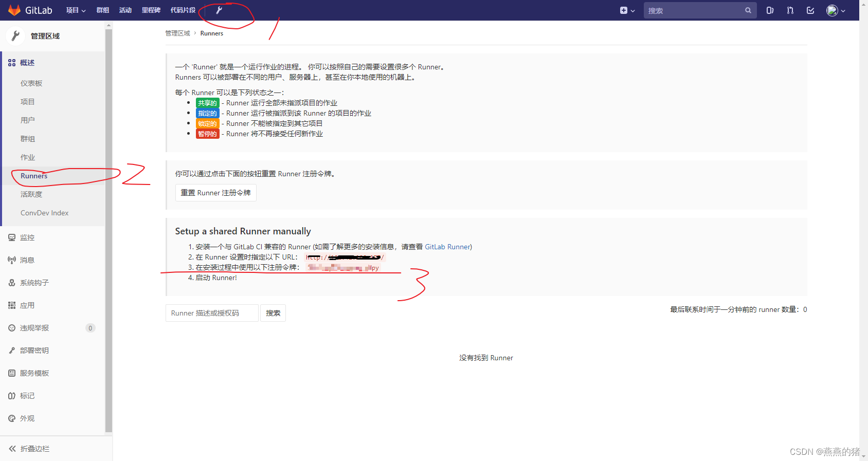This screenshot has width=868, height=461.
Task: Open the GitLab Runner documentation link
Action: [x=447, y=247]
